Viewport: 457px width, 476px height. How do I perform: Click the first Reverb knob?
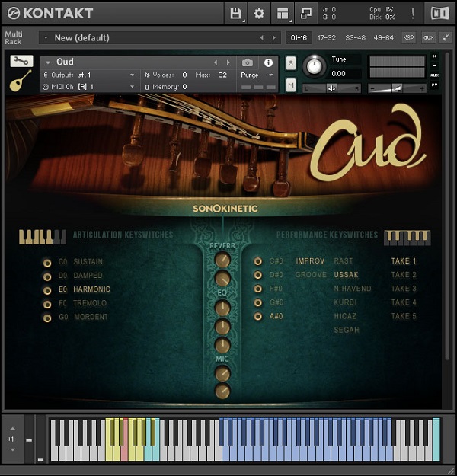point(222,260)
